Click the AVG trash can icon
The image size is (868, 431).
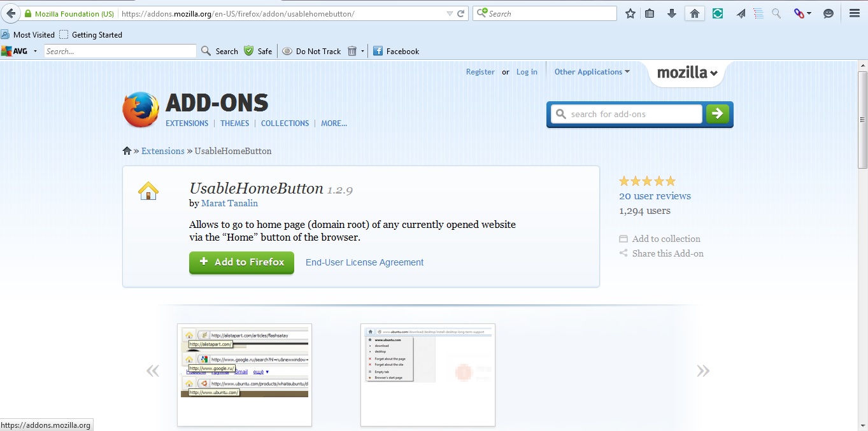[352, 51]
